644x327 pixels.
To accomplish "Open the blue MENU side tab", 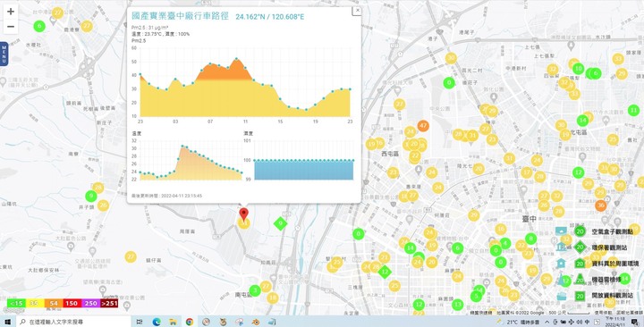I will [4, 54].
